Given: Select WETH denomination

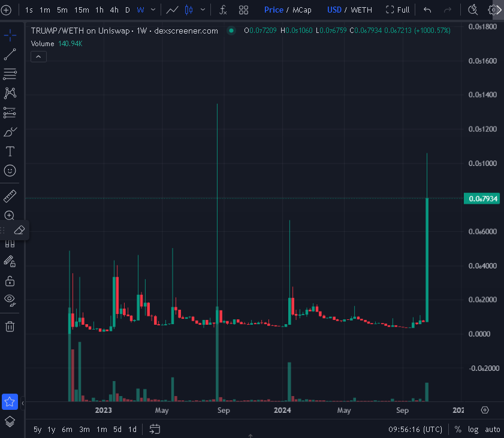Looking at the screenshot, I should [361, 10].
